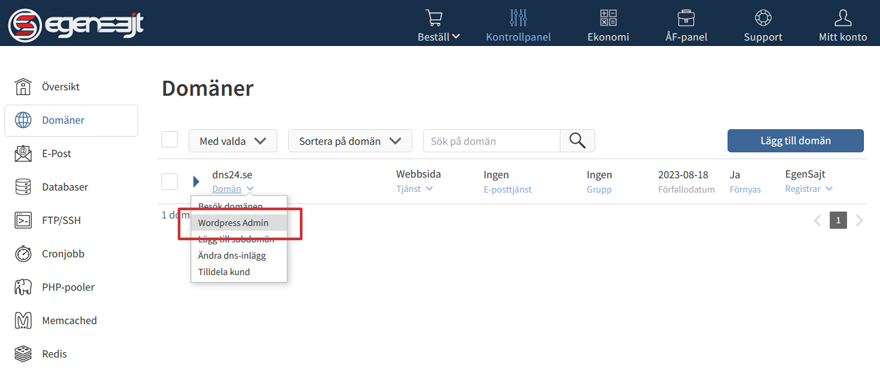
Task: Expand the dns24.se row triangle
Action: tap(196, 181)
